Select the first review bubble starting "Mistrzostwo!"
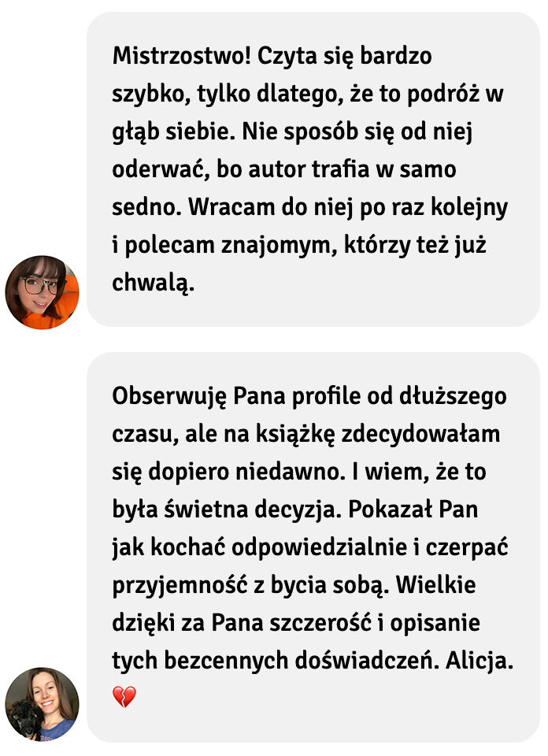Screen dimensions: 548x756 [x=313, y=169]
